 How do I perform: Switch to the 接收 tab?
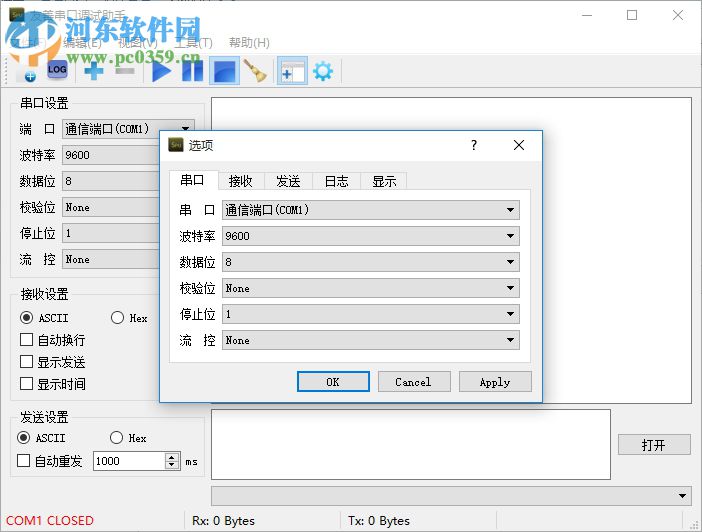pyautogui.click(x=241, y=181)
